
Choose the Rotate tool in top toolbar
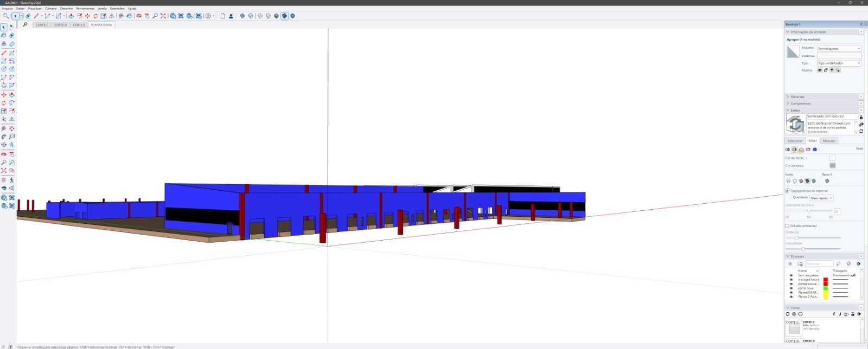coord(95,16)
